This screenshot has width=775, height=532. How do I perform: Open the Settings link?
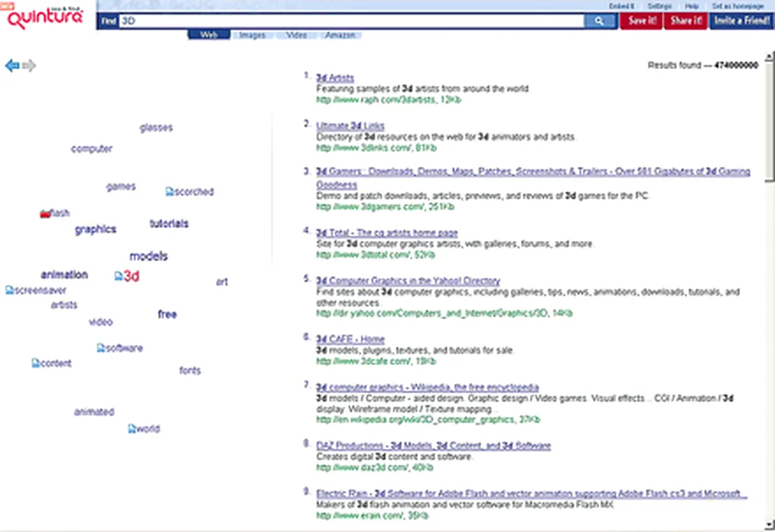point(660,6)
